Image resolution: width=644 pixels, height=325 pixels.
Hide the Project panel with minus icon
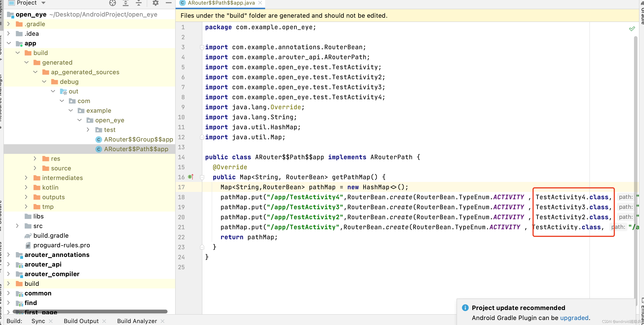169,3
